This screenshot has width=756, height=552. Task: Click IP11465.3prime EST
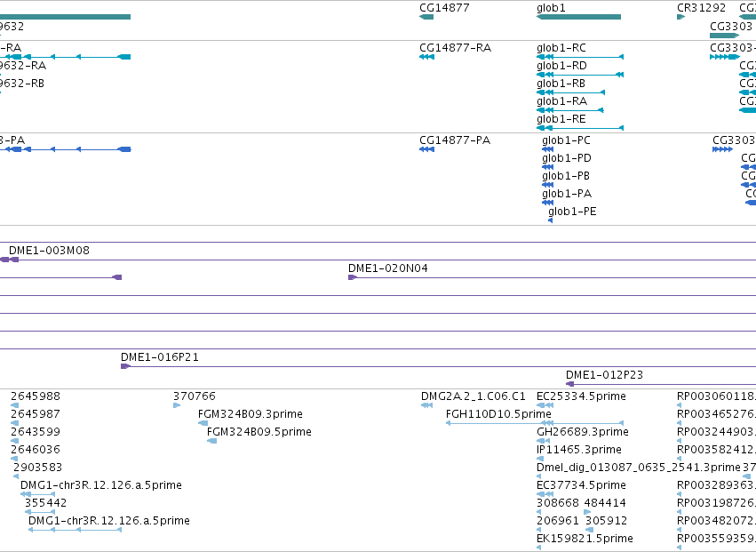point(579,450)
